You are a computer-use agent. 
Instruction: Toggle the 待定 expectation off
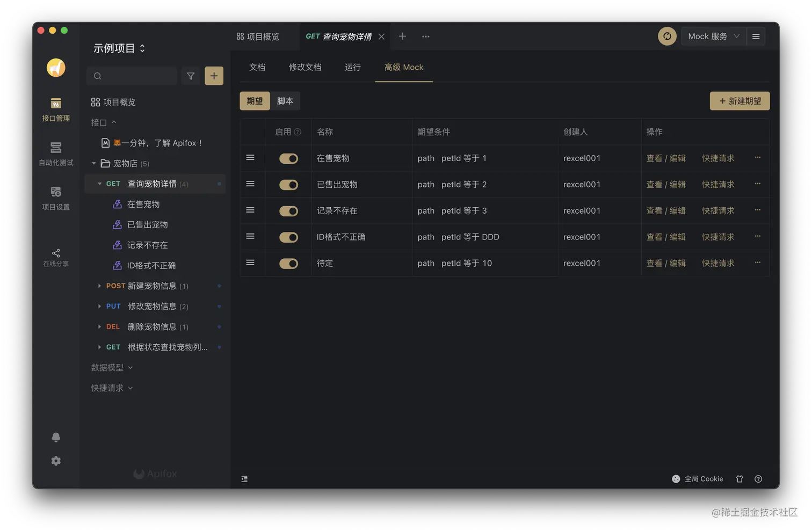pos(288,263)
